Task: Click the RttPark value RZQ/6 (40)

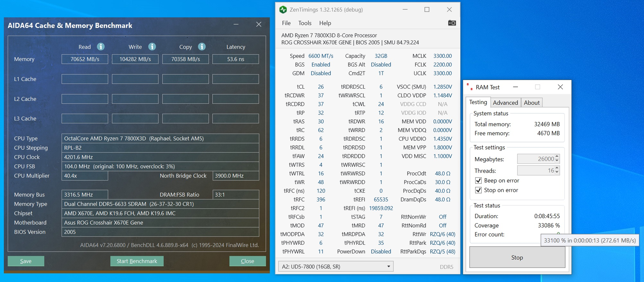Action: click(x=442, y=243)
